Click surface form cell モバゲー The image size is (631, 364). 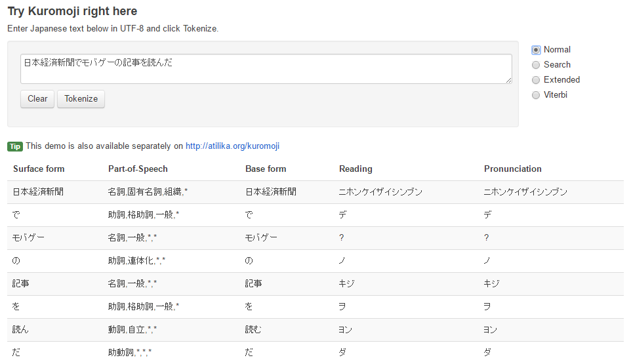point(28,237)
